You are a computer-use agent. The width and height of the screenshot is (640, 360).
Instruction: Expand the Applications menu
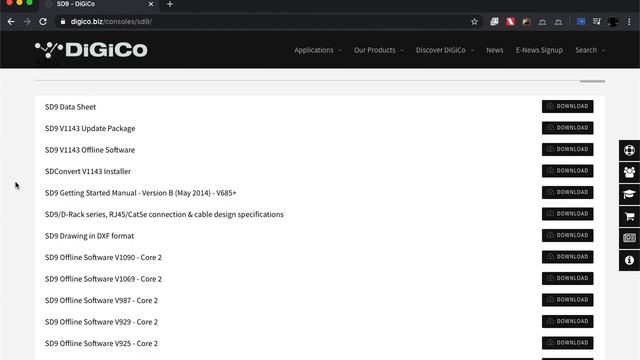coord(318,50)
